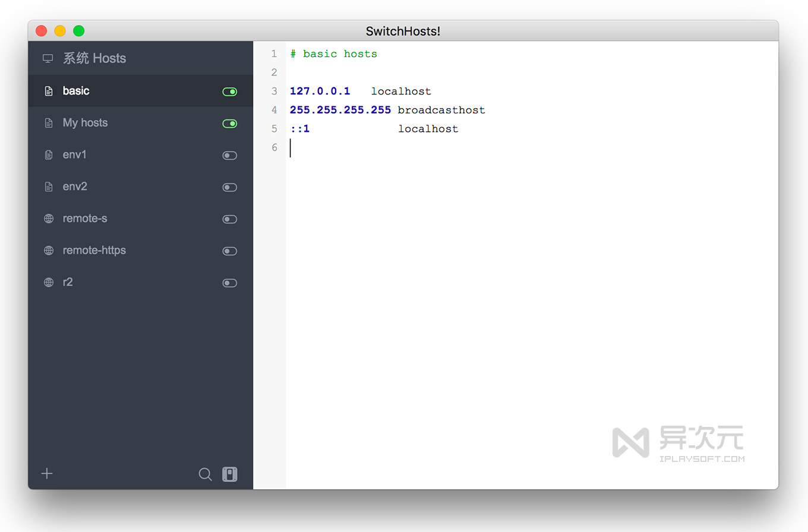Open the env1 hosts entry
Viewport: 808px width, 532px height.
point(141,155)
